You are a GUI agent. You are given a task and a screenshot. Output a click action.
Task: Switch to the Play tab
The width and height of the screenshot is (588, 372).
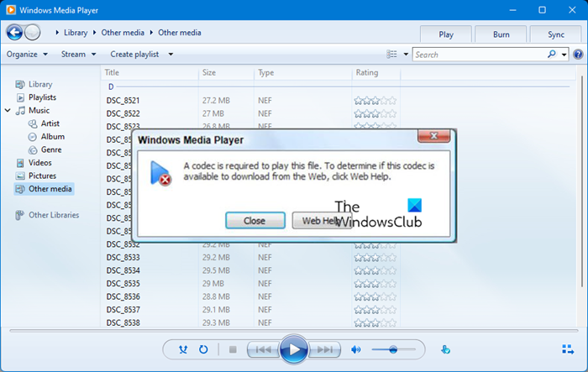point(446,34)
